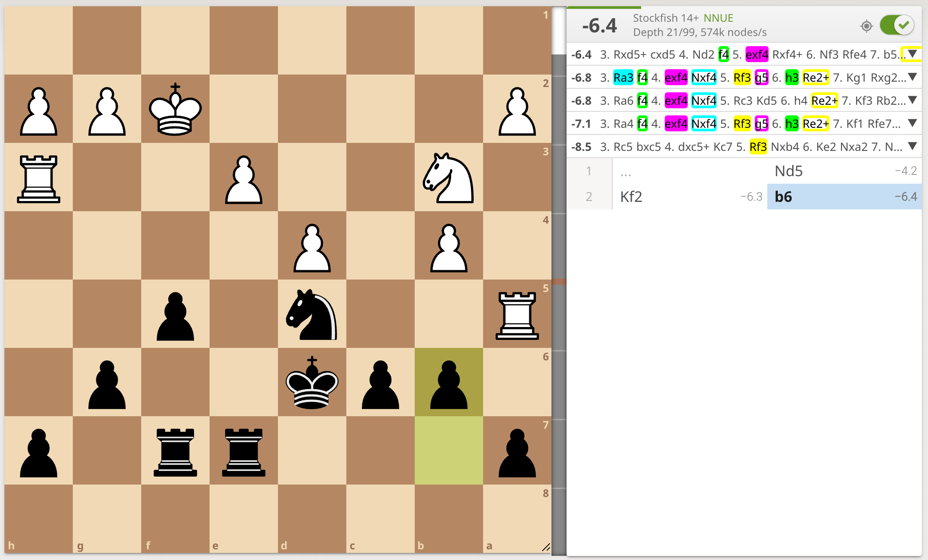Expand the first engine line with its triangle
928x560 pixels.
(x=912, y=54)
